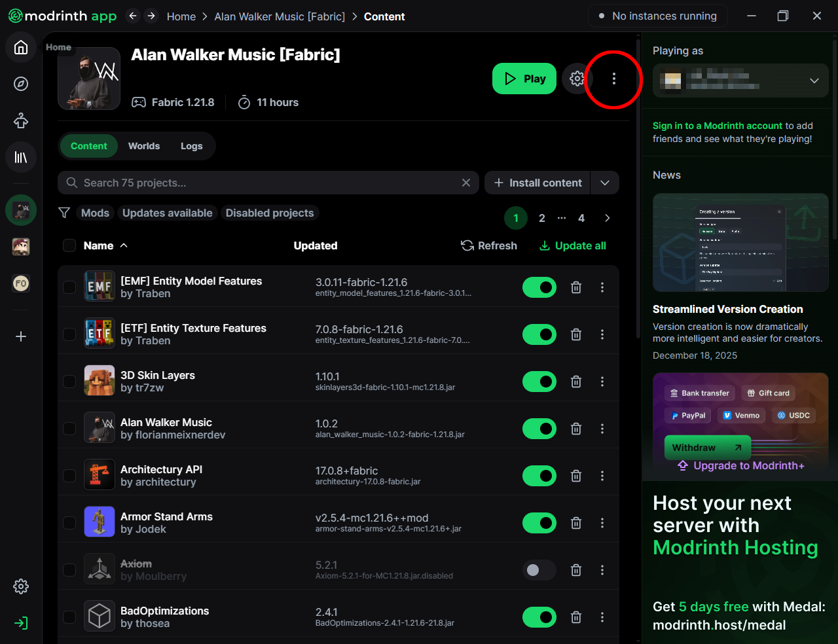Click the Home breadcrumb
838x644 pixels.
(181, 16)
